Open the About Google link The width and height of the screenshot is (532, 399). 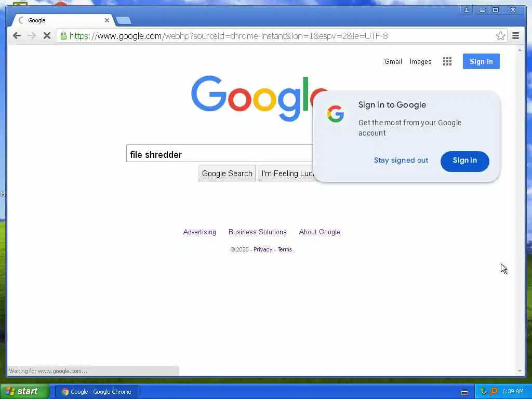[x=320, y=232]
